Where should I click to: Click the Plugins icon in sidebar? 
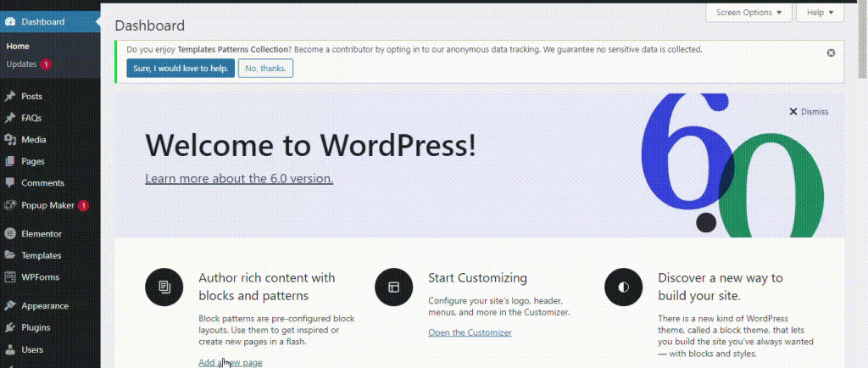(x=10, y=327)
